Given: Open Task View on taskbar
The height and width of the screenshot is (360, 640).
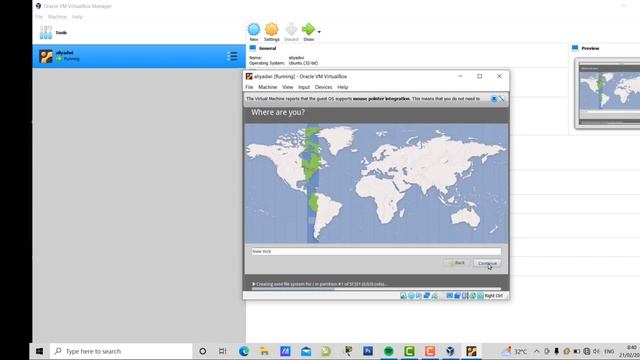Looking at the screenshot, I should [x=222, y=351].
